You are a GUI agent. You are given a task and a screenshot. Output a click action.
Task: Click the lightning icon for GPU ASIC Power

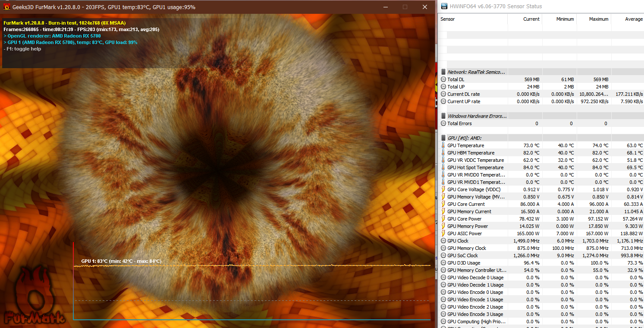pyautogui.click(x=443, y=233)
